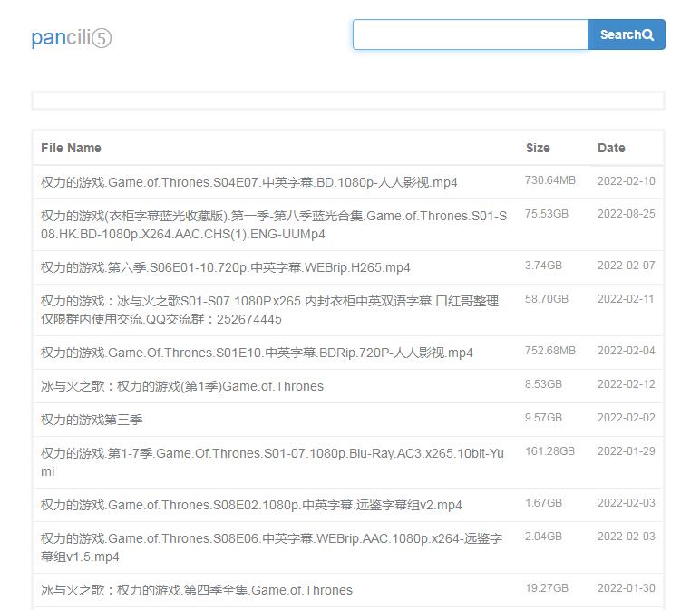Screen dimensions: 700x610
Task: Open the 冰与火之歌 (第1季) Game.of.Thrones entry
Action: [182, 386]
